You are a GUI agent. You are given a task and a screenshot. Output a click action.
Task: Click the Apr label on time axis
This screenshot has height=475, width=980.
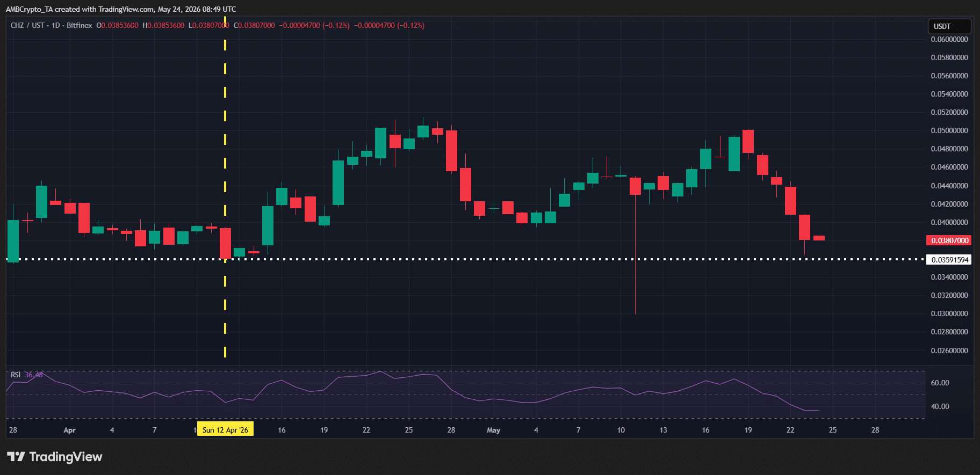pos(69,430)
